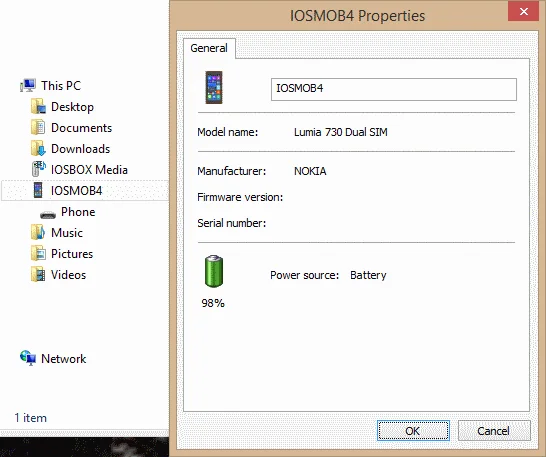Click the IOSMOB4 device name field
Image resolution: width=546 pixels, height=457 pixels.
tap(394, 89)
